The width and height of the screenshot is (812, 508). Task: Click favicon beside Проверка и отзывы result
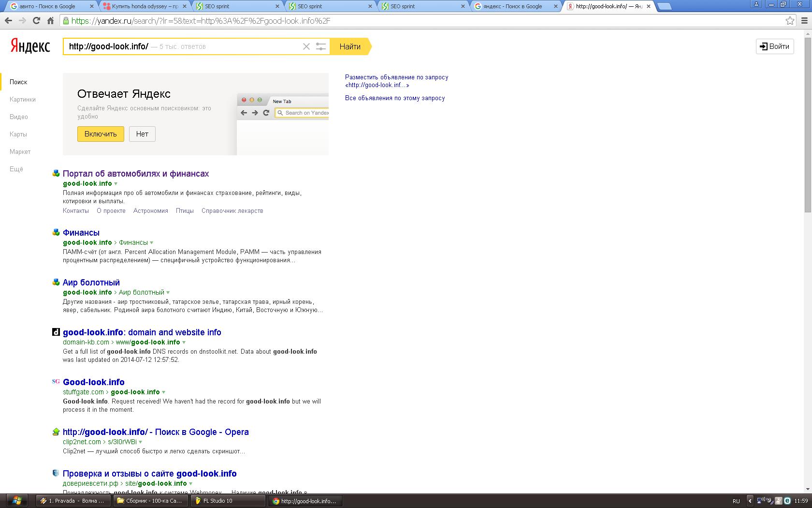pyautogui.click(x=56, y=473)
